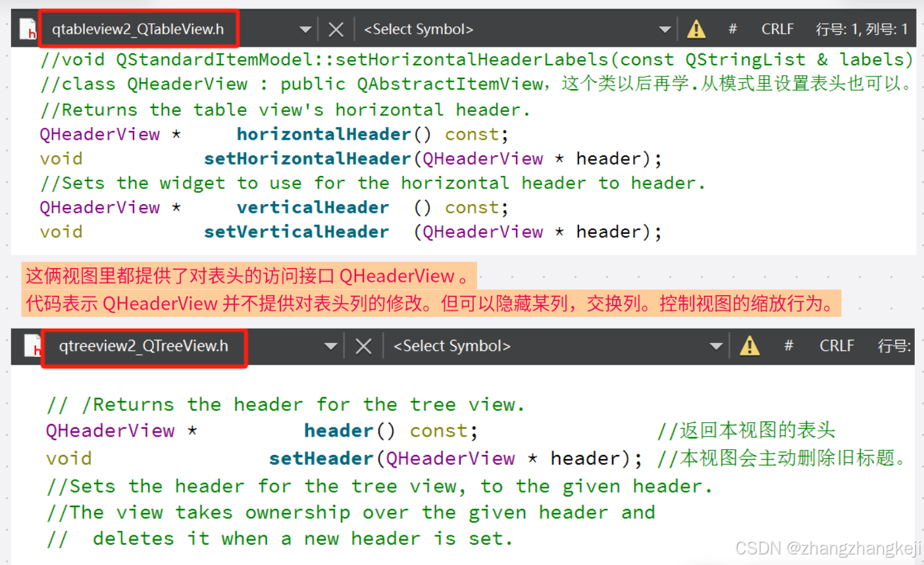This screenshot has width=924, height=565.
Task: Click the comment '// deletes it when a new header is set.'
Action: [x=280, y=539]
